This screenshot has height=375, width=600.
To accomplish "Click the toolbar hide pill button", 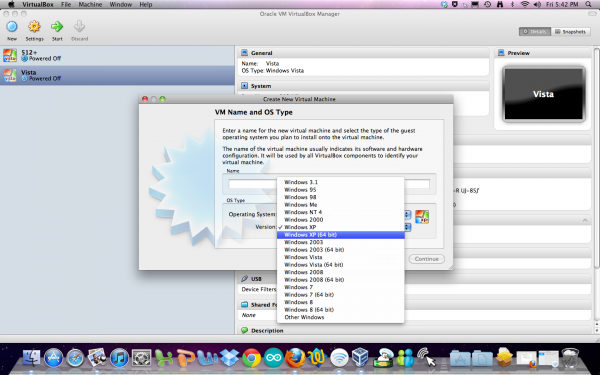I will point(592,14).
